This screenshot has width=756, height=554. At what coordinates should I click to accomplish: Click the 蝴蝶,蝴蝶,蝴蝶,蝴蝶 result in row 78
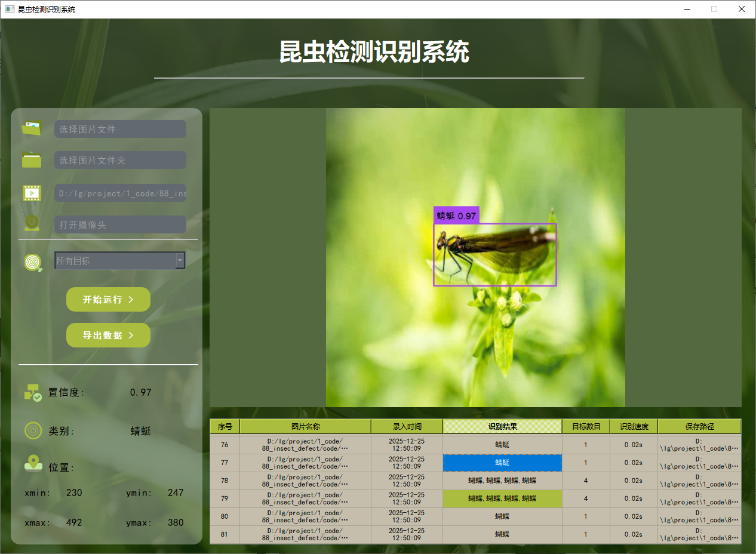point(502,481)
